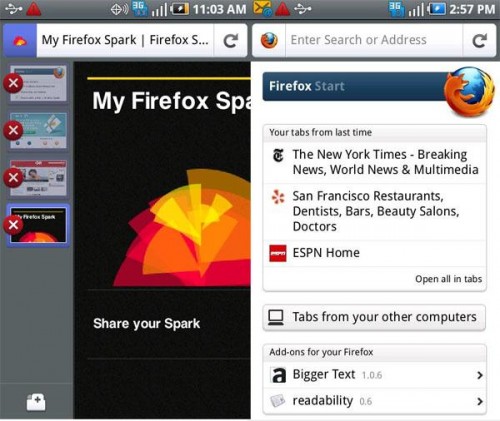
Task: Close the first tab thumbnail
Action: tap(13, 83)
